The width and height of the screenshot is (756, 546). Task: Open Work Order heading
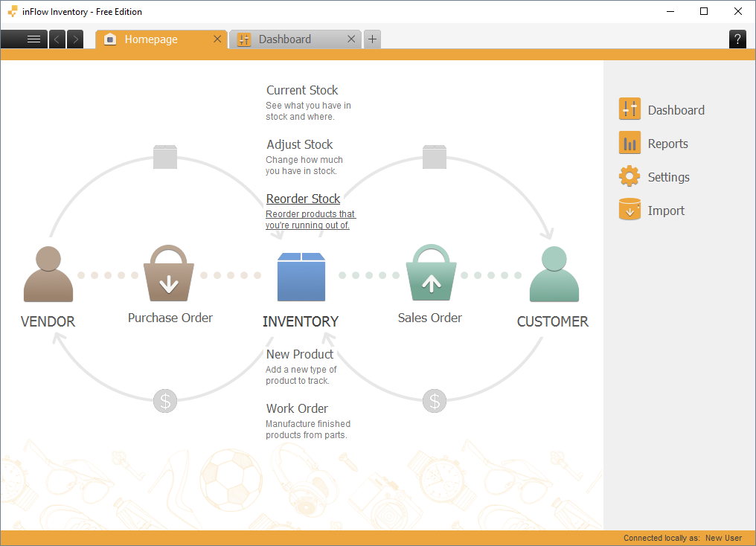[x=297, y=408]
